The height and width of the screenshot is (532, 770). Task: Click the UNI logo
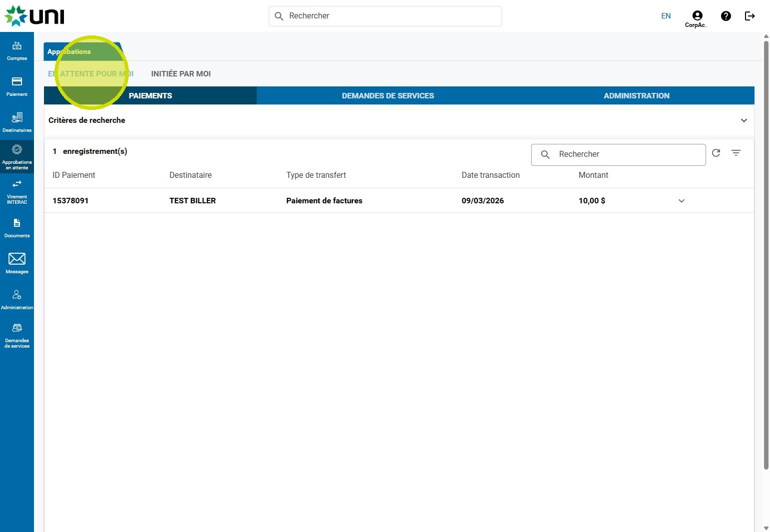point(34,16)
